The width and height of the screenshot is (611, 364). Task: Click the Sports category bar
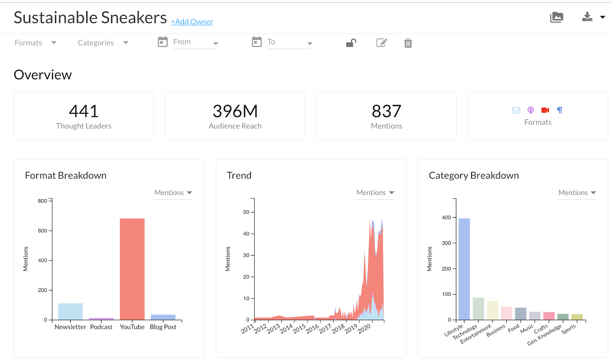click(577, 317)
